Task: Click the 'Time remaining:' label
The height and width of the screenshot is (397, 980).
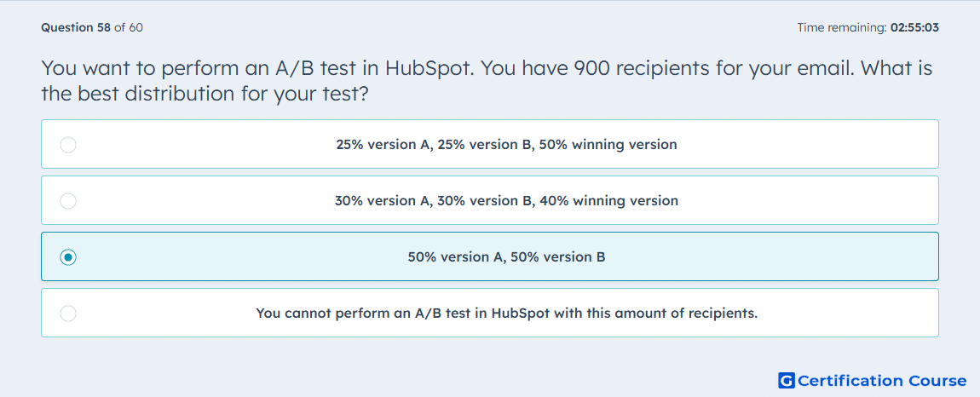Action: (x=842, y=27)
